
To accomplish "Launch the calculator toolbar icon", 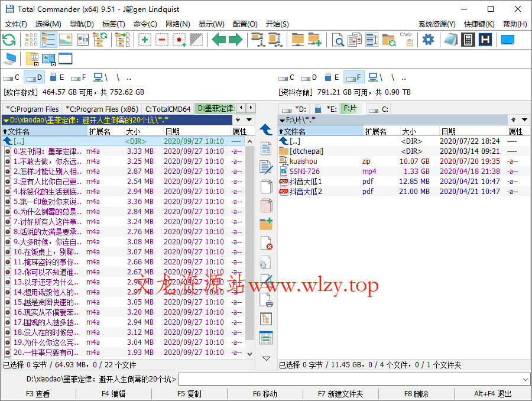I will coord(468,40).
